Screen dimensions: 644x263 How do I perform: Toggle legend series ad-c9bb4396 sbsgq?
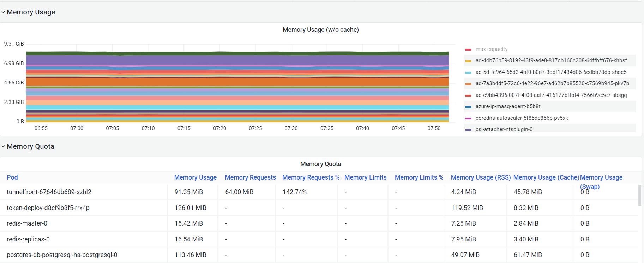pyautogui.click(x=551, y=95)
